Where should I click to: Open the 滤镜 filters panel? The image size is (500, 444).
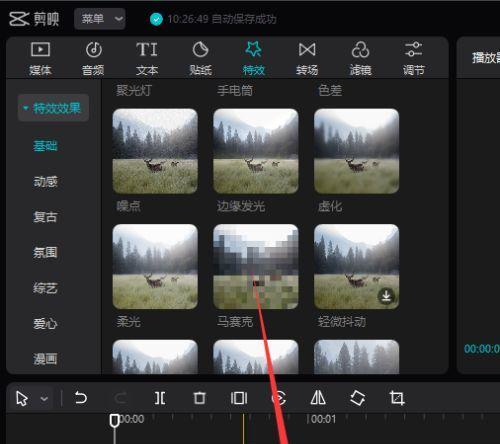(360, 59)
